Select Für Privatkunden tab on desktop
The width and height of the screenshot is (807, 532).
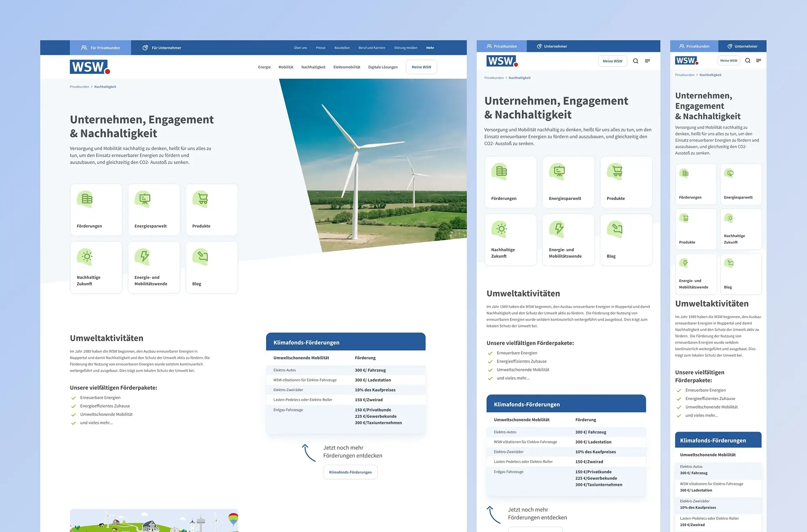pos(100,48)
